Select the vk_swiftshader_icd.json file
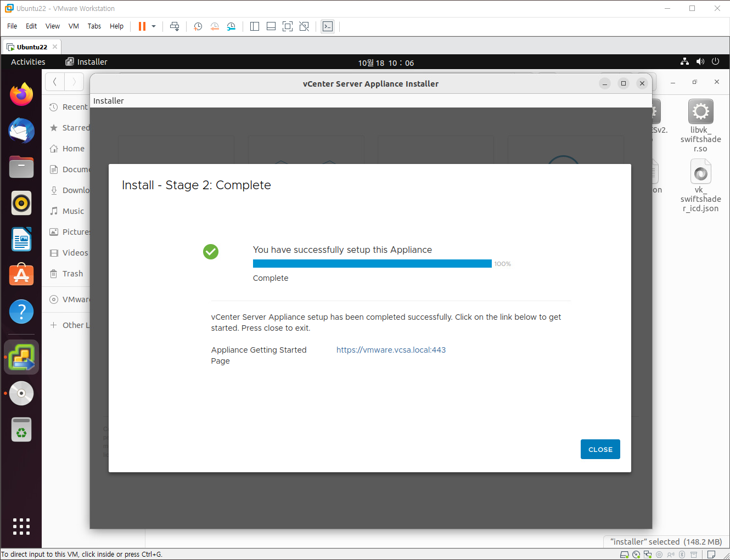The image size is (730, 560). tap(700, 186)
